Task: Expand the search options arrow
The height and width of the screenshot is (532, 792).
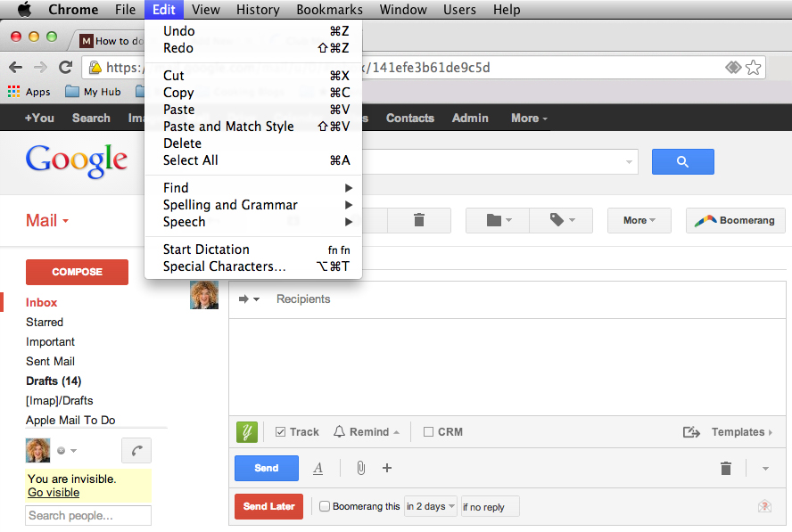Action: pyautogui.click(x=629, y=161)
